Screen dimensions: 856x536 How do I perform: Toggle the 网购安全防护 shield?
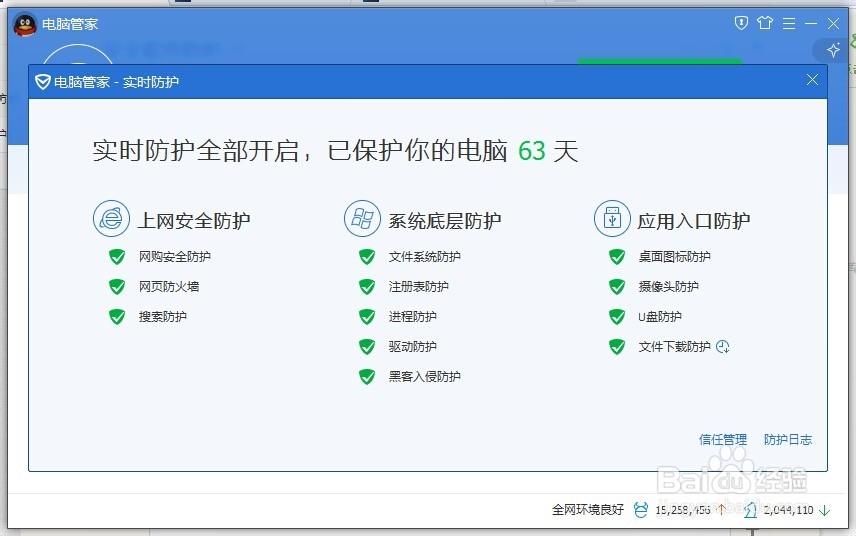tap(117, 257)
